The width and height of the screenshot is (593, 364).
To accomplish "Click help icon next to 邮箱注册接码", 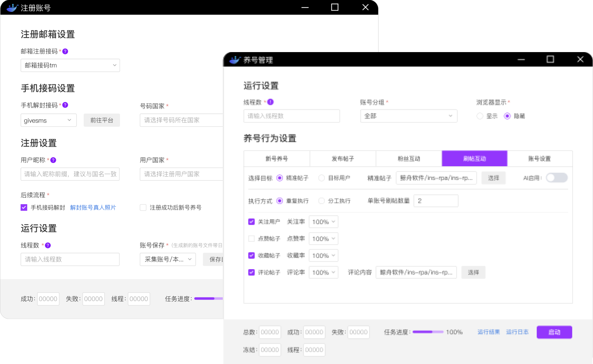I will coord(65,51).
